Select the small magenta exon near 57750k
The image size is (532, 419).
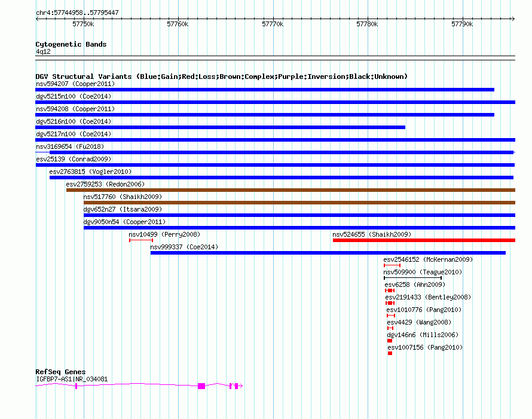(77, 386)
